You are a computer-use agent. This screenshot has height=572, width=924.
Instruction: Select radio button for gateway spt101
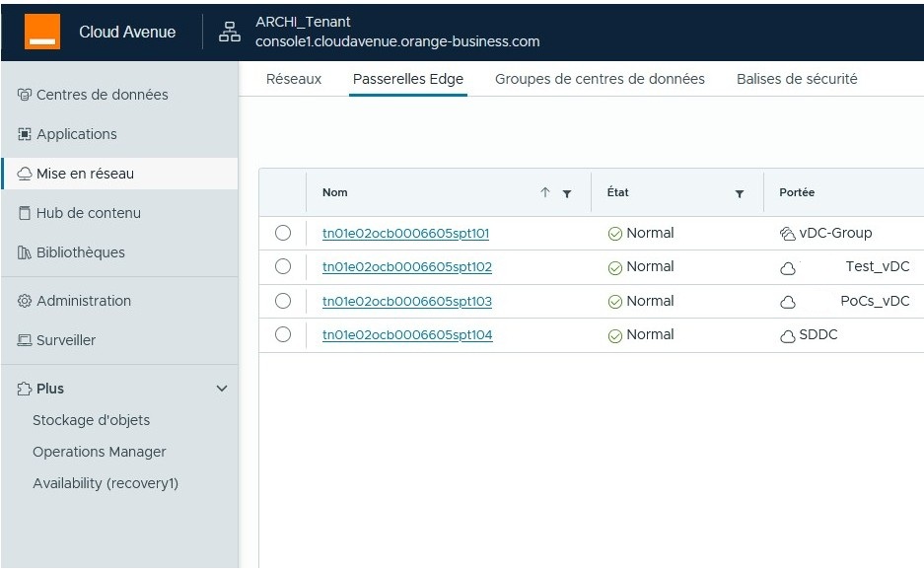[283, 233]
